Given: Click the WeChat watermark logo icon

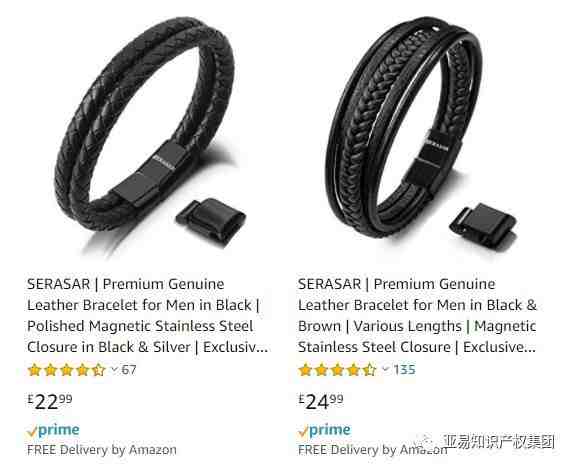Looking at the screenshot, I should pos(427,442).
